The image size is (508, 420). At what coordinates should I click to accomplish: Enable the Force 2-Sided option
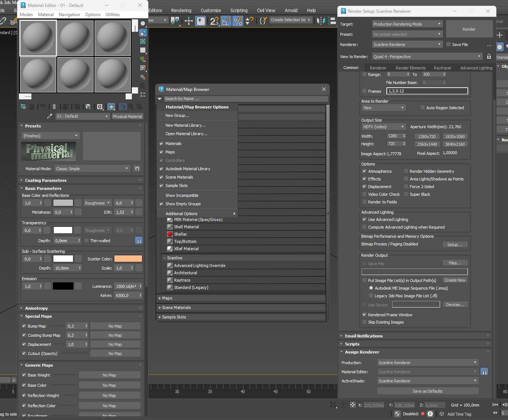coord(406,187)
